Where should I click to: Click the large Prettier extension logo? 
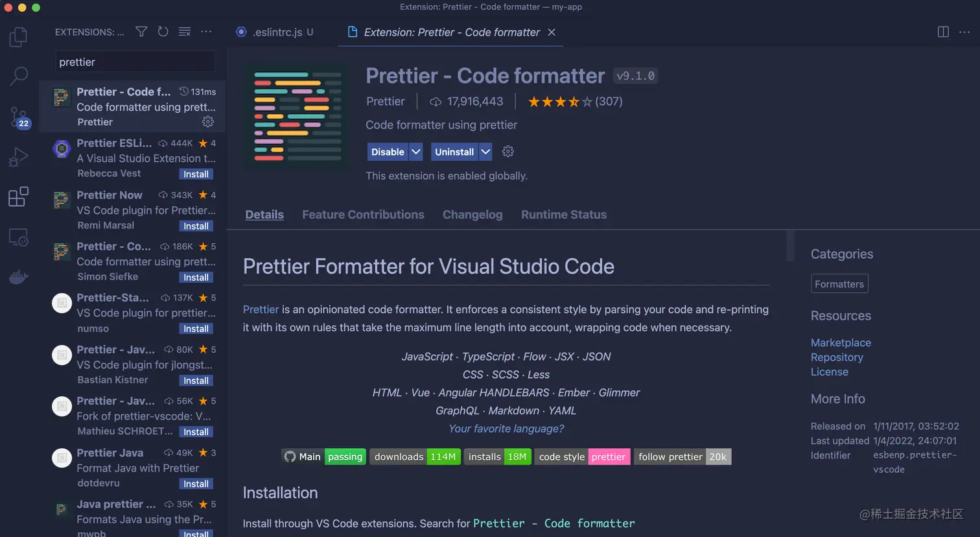pos(297,117)
